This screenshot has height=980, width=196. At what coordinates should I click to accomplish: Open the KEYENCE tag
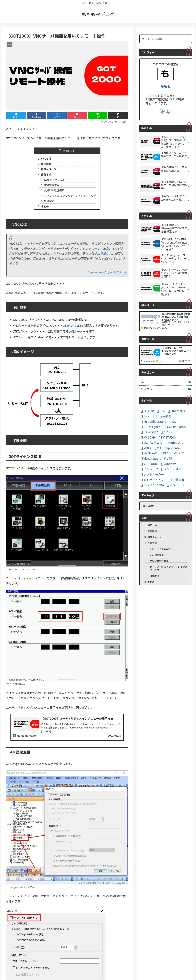tap(169, 432)
